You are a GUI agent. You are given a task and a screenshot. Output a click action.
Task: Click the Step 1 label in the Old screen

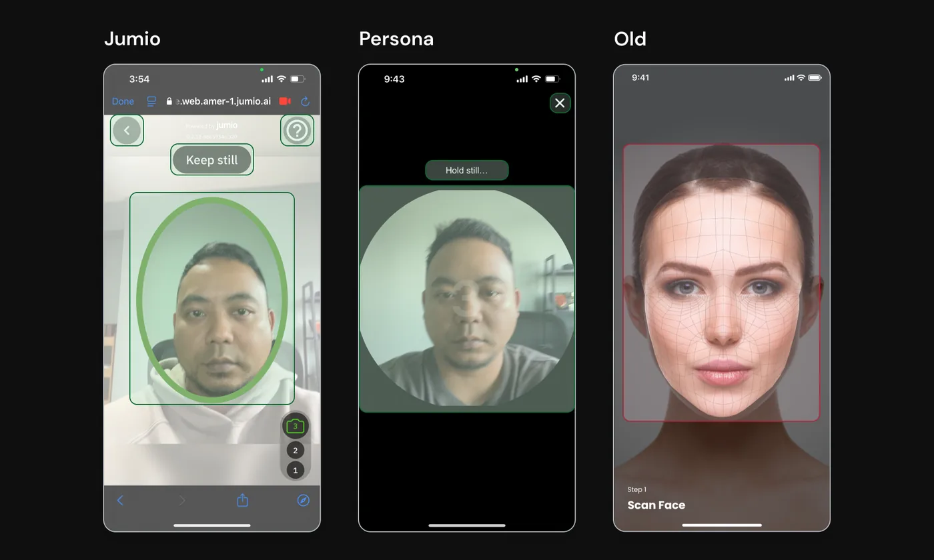pyautogui.click(x=637, y=489)
